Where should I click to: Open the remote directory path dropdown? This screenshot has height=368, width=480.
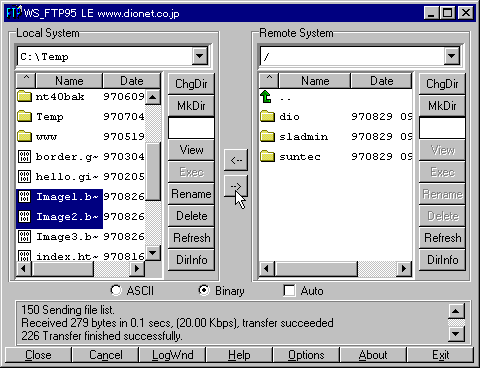452,56
